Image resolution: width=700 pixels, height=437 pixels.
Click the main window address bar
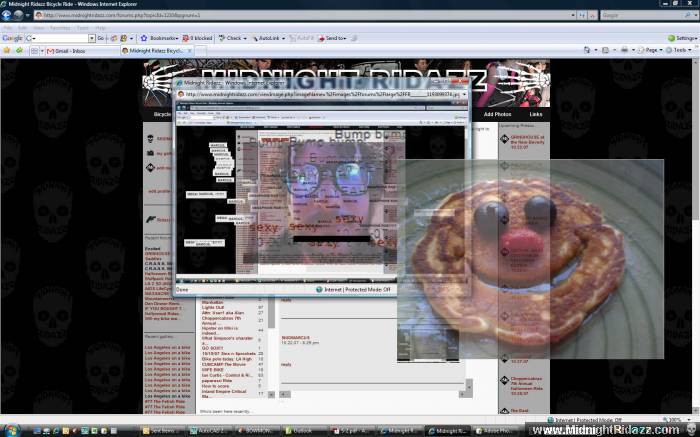[x=303, y=15]
